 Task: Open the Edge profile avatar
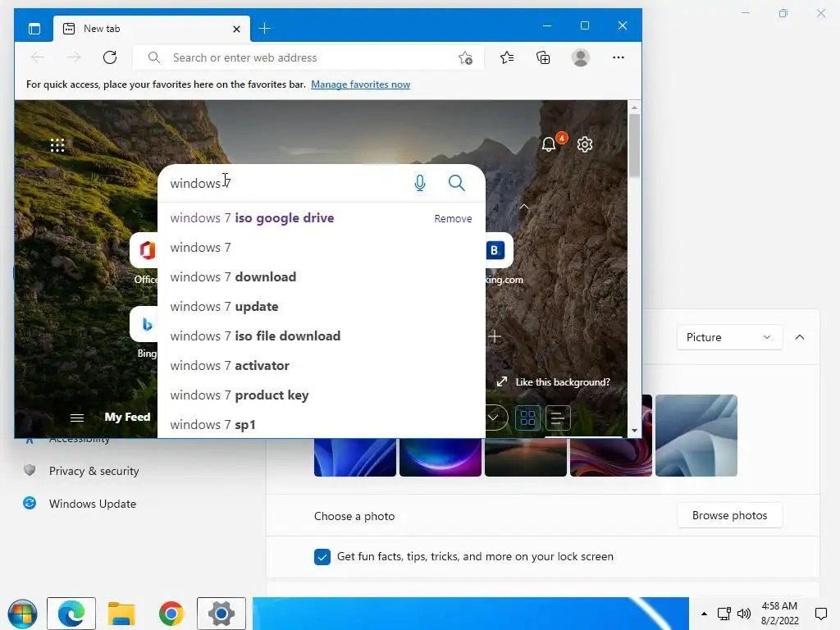click(581, 57)
